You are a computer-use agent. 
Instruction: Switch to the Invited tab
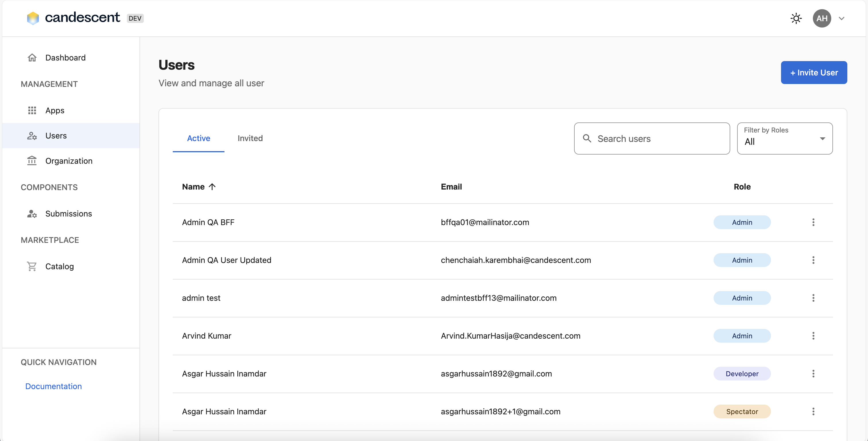click(250, 138)
